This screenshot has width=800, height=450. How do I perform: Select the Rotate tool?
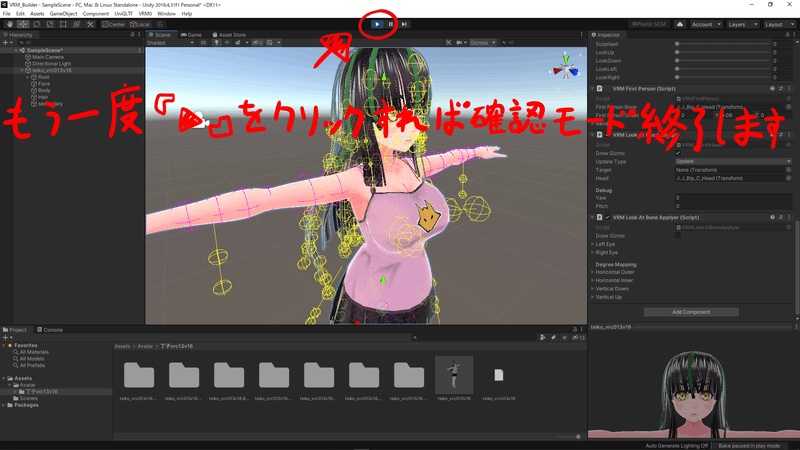36,24
